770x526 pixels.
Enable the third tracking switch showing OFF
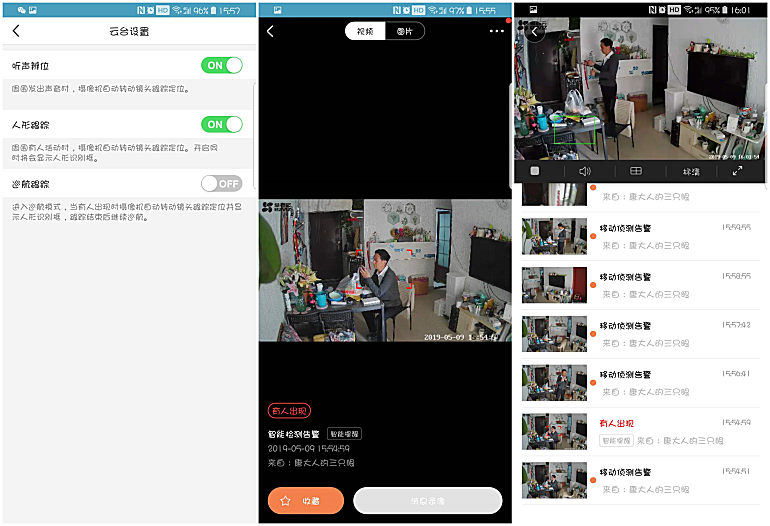tap(221, 184)
